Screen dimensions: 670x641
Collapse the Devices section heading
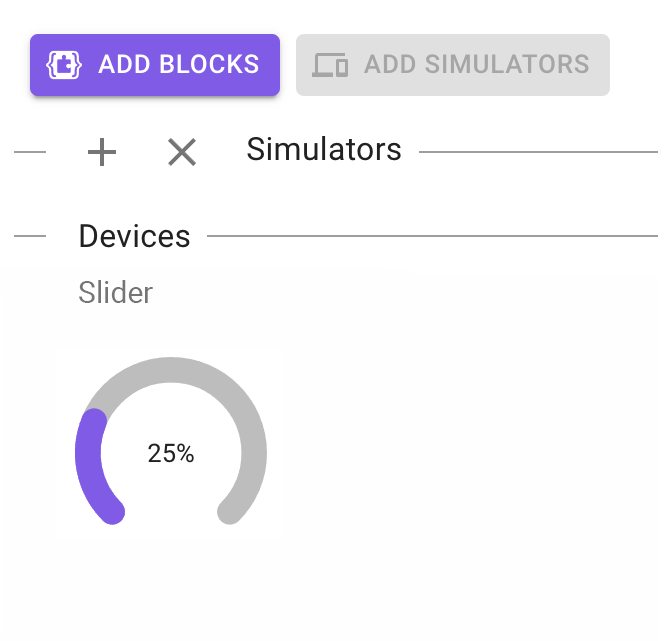134,237
